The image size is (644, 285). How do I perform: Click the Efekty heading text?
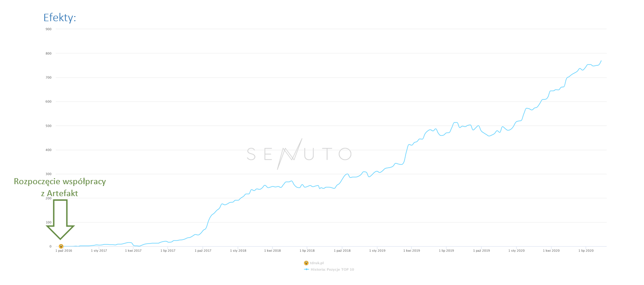click(59, 17)
